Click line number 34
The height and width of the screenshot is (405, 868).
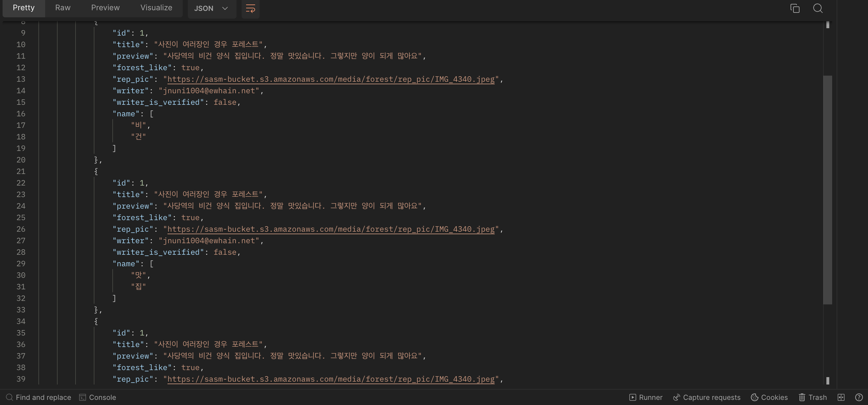(x=21, y=321)
